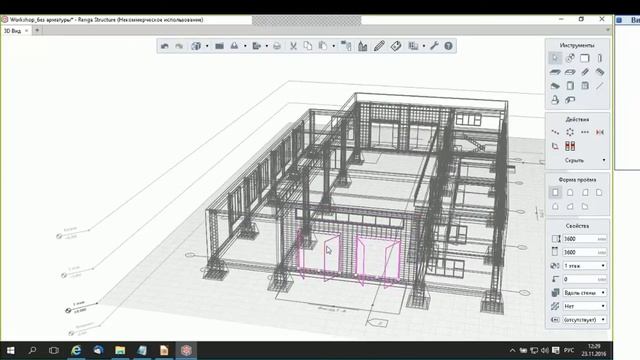Select third opening shape in top row

point(585,193)
